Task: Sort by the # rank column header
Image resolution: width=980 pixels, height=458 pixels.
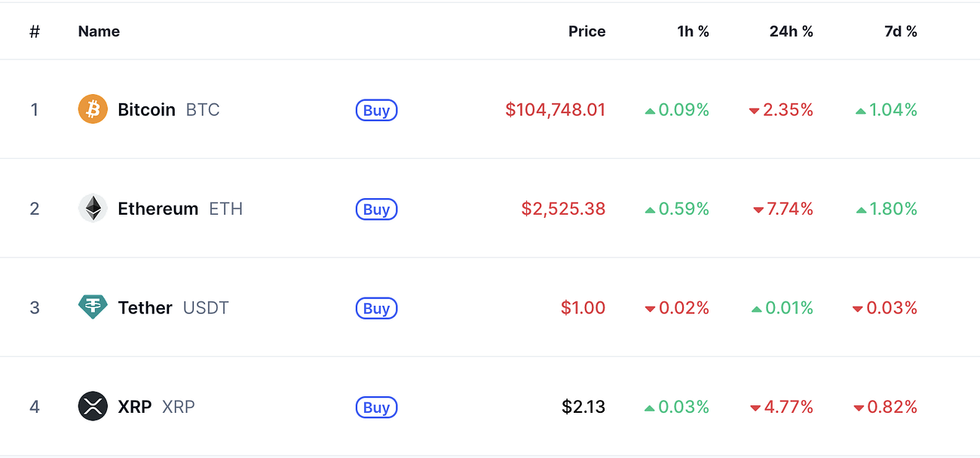Action: [x=35, y=31]
